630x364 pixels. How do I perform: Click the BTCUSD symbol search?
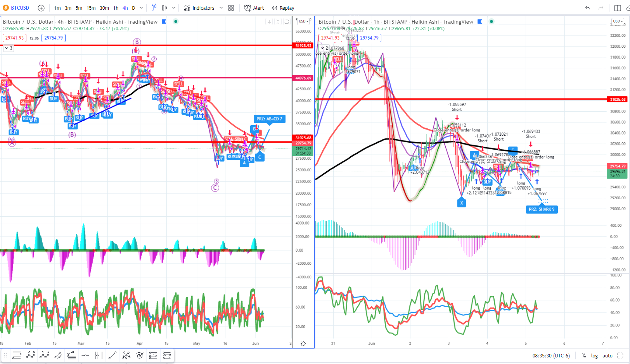(x=16, y=8)
